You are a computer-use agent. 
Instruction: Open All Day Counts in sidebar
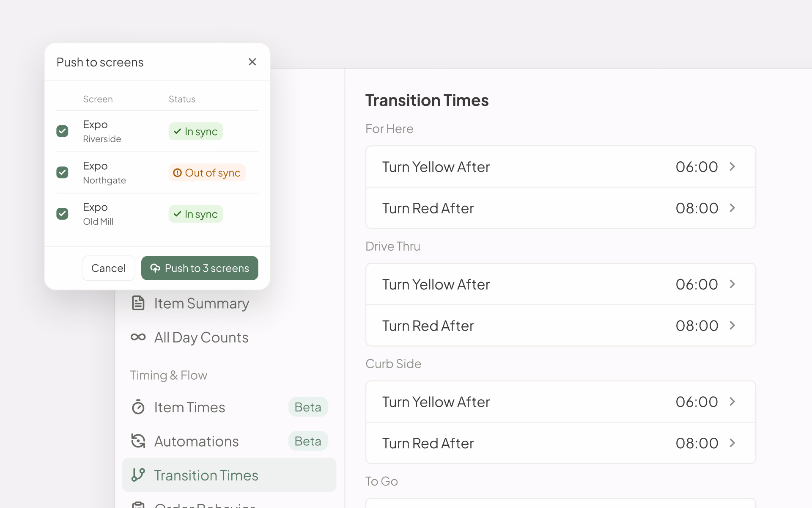(x=229, y=337)
